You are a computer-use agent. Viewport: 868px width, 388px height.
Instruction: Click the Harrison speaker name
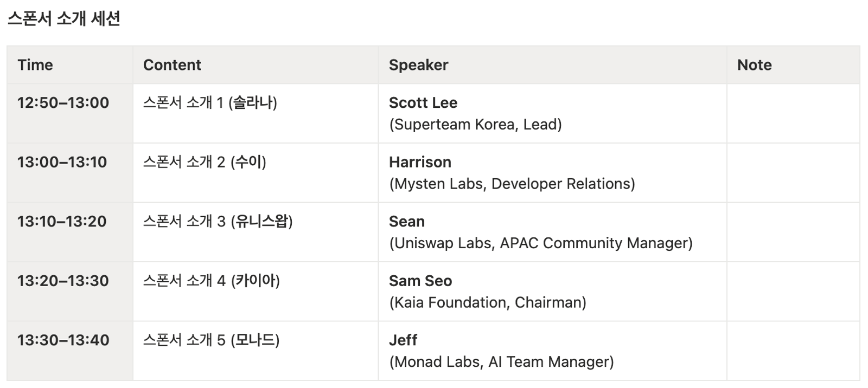coord(420,162)
